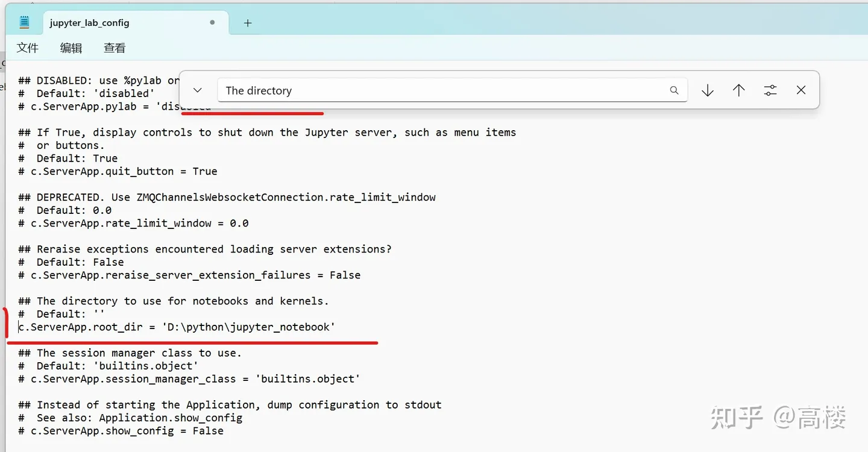Click '# c.ServerApp.session_manager_class = 'builtins.object''

pyautogui.click(x=189, y=379)
